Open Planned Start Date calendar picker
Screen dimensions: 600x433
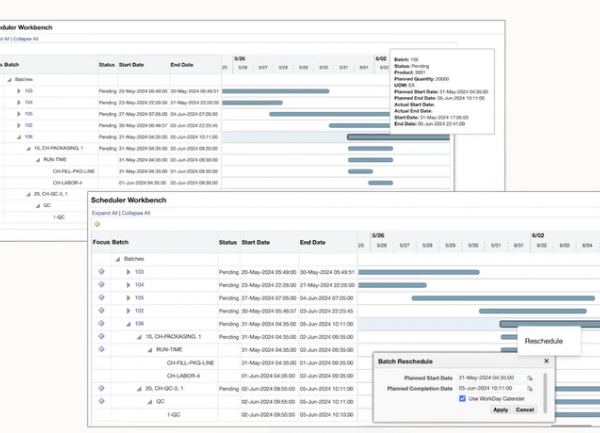[529, 377]
